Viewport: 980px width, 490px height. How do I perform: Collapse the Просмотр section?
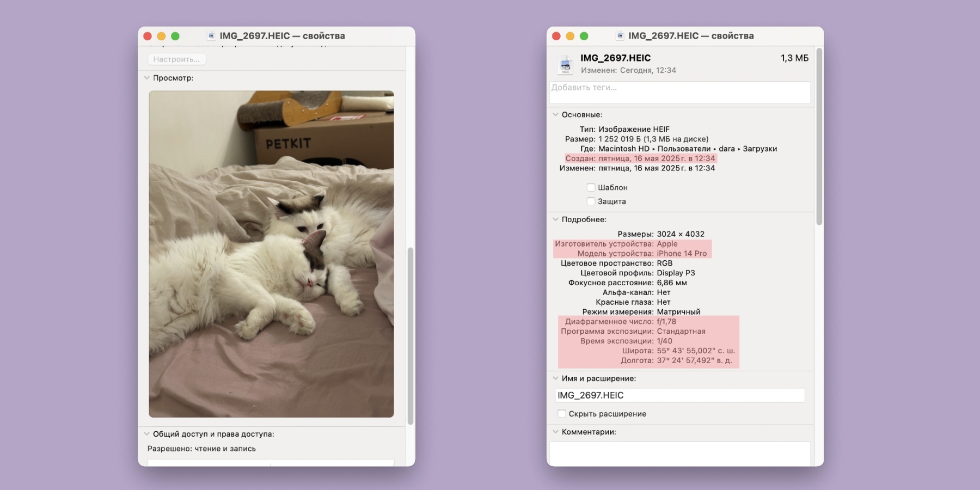point(146,78)
